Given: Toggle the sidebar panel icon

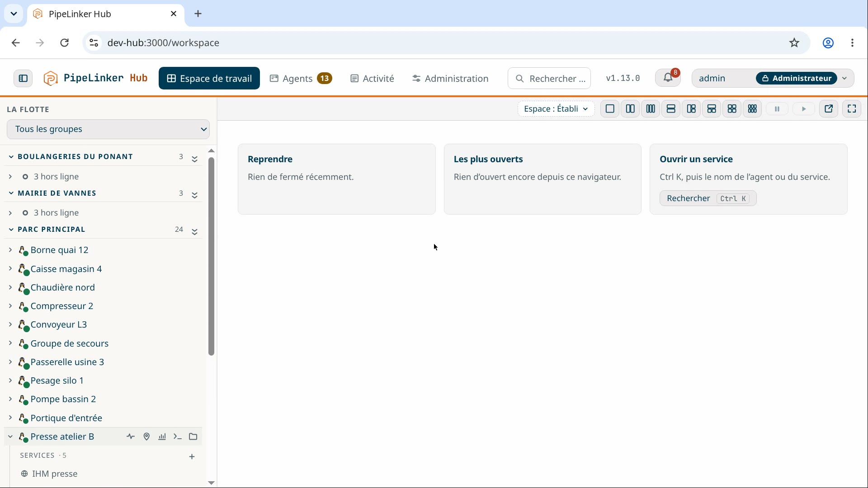Looking at the screenshot, I should pyautogui.click(x=23, y=79).
